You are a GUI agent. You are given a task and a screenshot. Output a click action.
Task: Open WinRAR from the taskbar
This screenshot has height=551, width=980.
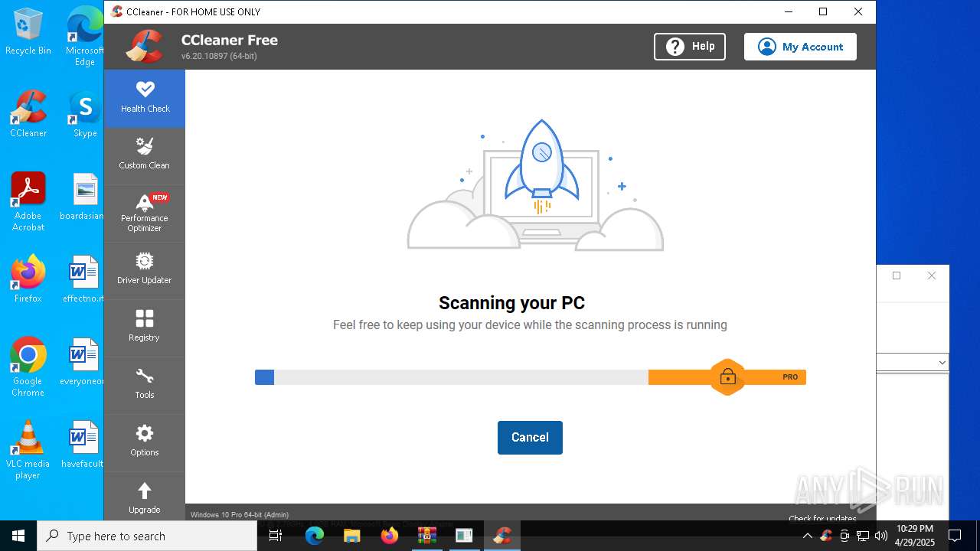[426, 536]
